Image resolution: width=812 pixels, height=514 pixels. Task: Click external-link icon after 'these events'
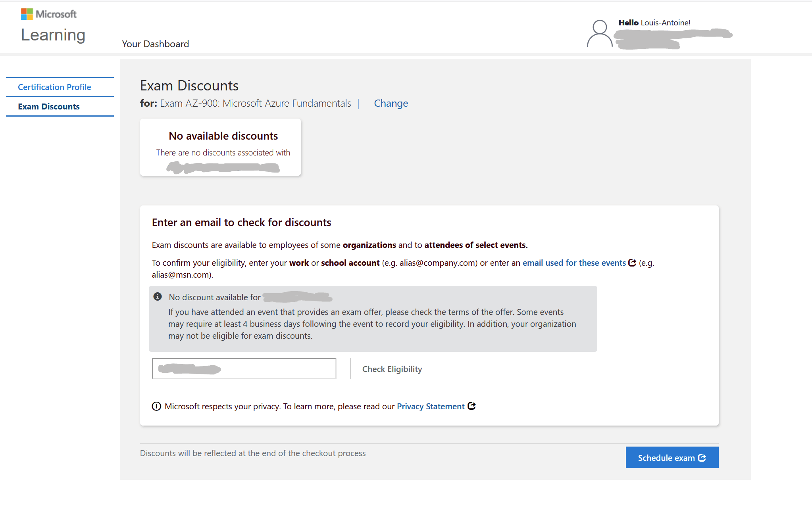[x=632, y=263]
